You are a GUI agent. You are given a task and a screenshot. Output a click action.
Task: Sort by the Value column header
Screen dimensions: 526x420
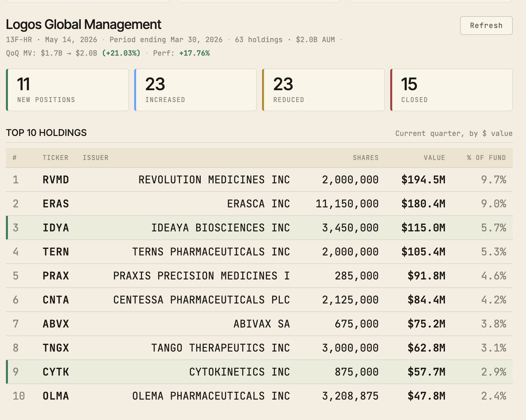434,158
